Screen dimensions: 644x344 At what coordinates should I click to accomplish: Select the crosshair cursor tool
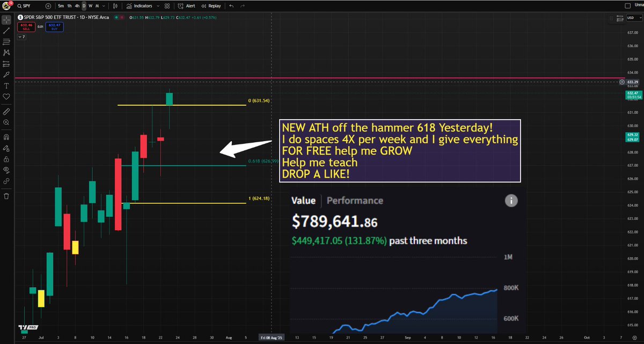pyautogui.click(x=6, y=19)
